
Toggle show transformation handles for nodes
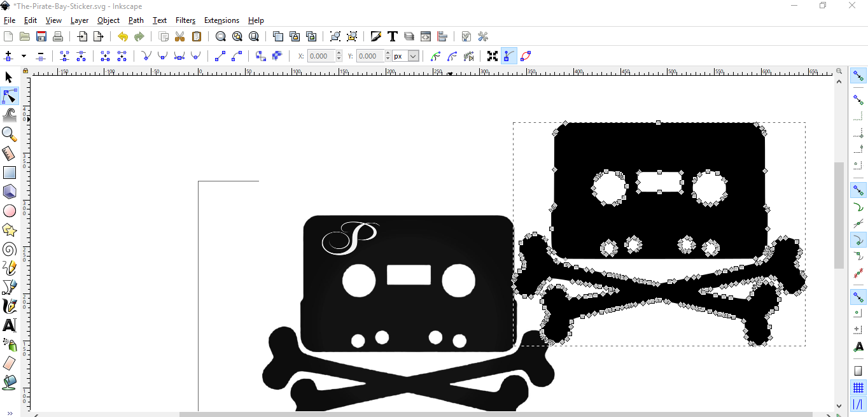click(492, 56)
